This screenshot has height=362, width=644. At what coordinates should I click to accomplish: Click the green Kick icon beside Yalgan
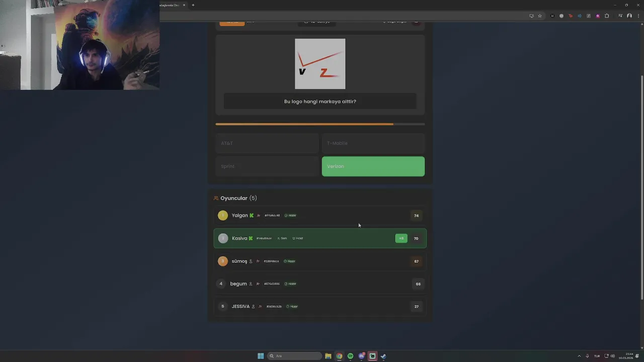[252, 215]
